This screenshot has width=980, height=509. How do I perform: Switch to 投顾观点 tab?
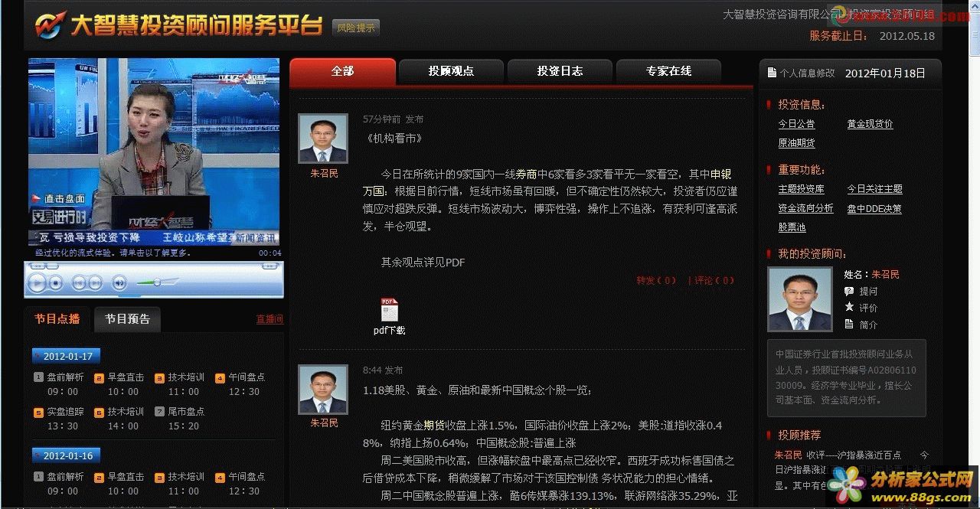(451, 71)
